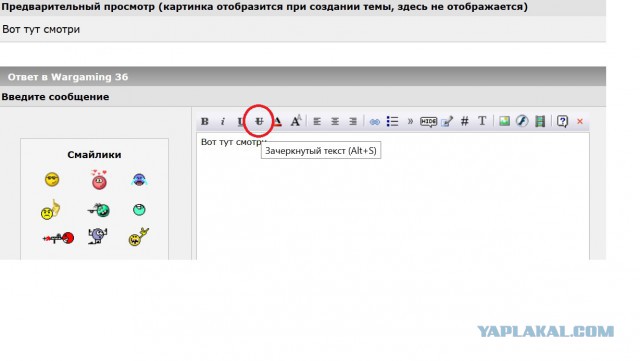Open the BB-code help icon
This screenshot has height=361, width=640.
(x=562, y=121)
